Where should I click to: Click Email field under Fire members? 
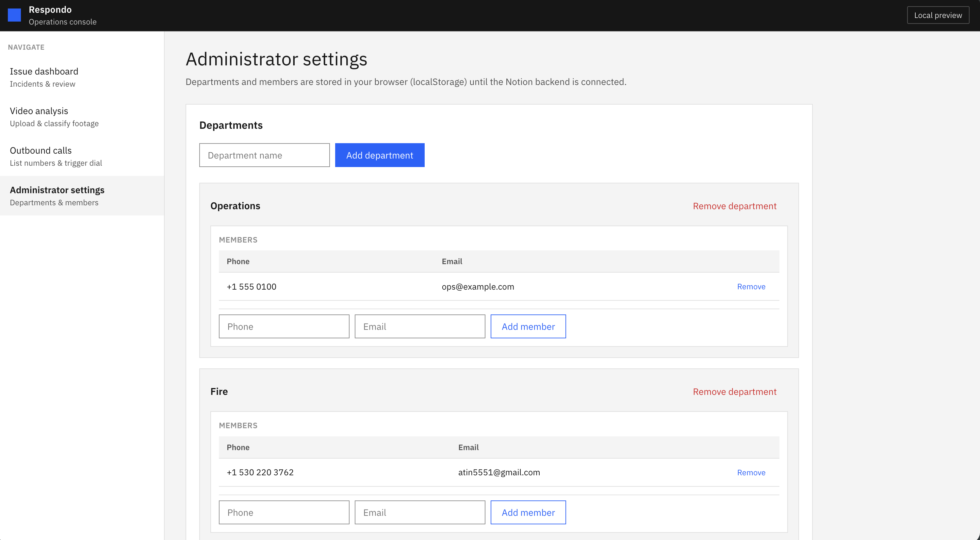coord(420,512)
